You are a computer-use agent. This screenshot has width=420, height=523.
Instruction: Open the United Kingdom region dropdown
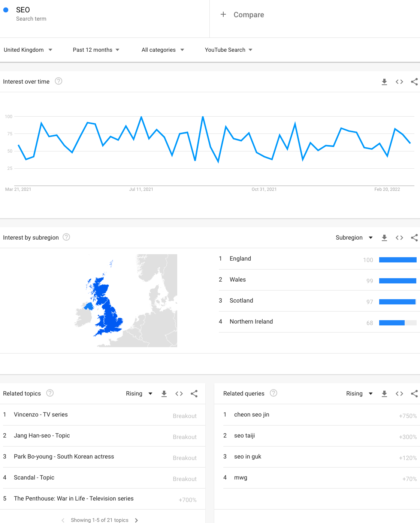tap(28, 49)
